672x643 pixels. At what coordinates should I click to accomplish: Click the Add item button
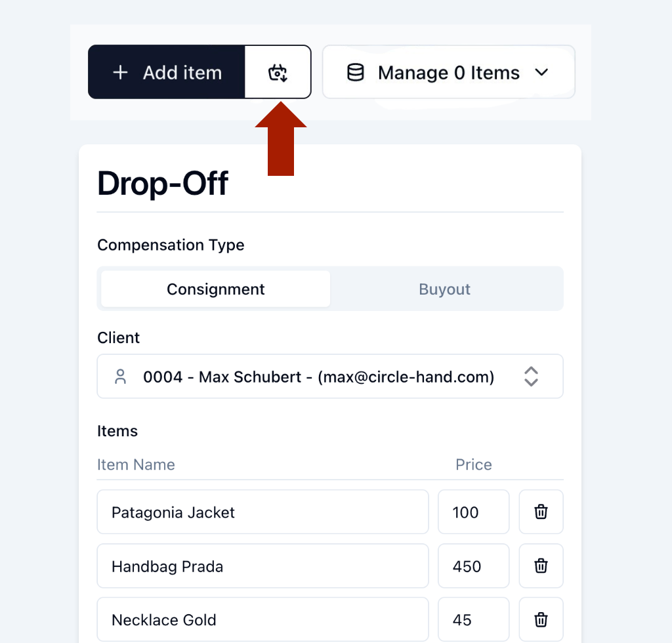point(167,72)
